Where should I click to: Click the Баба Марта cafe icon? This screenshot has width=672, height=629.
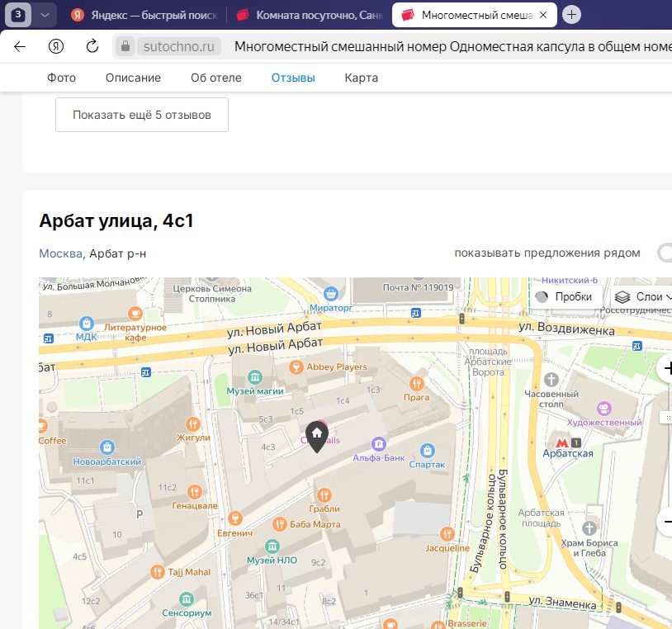277,523
